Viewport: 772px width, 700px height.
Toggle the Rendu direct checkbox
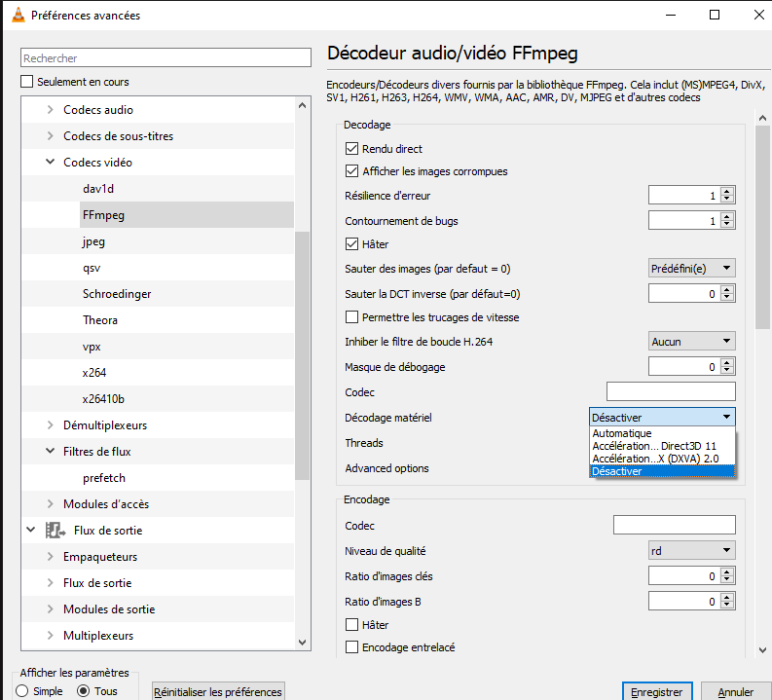tap(351, 149)
